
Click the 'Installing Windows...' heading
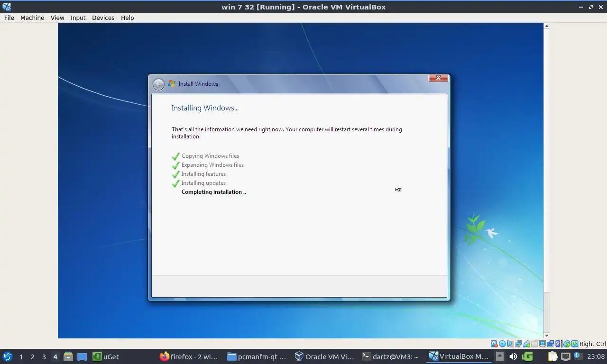pos(205,108)
